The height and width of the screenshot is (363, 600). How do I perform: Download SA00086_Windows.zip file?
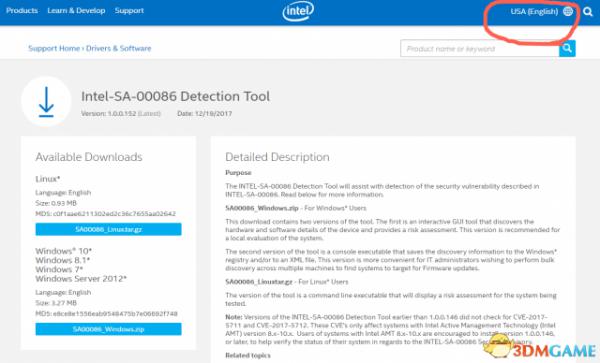pos(108,329)
